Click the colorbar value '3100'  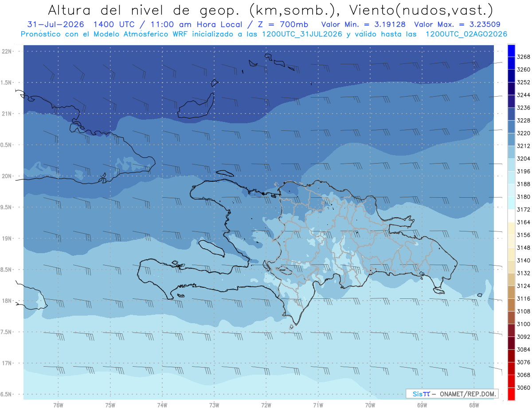point(523,324)
